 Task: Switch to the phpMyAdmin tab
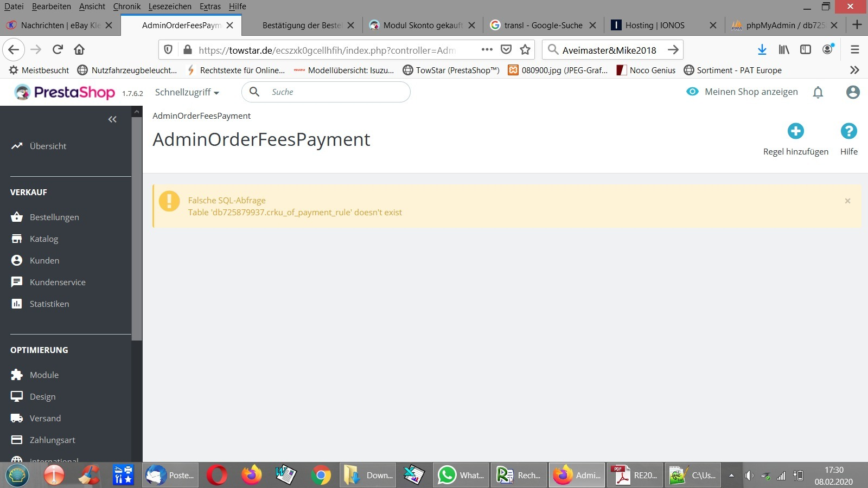(784, 25)
